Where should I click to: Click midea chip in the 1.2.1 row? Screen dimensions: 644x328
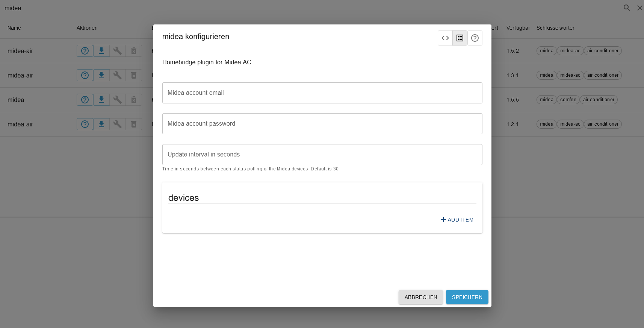click(x=547, y=124)
